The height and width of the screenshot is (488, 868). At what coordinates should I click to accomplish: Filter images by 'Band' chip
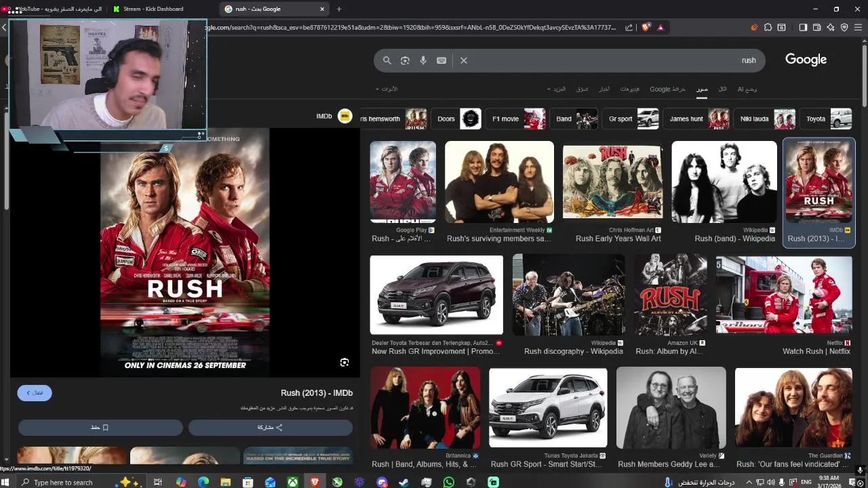click(x=574, y=119)
